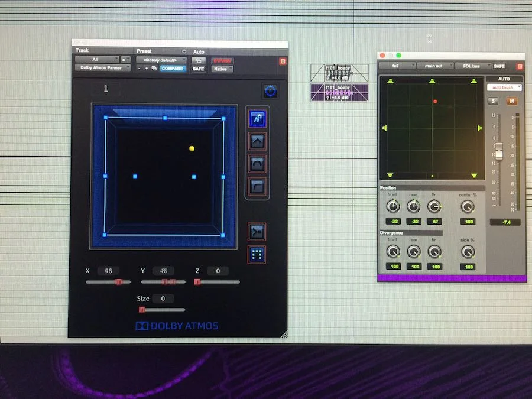Open the factory default preset dropdown
Image resolution: width=532 pixels, height=399 pixels.
(161, 60)
